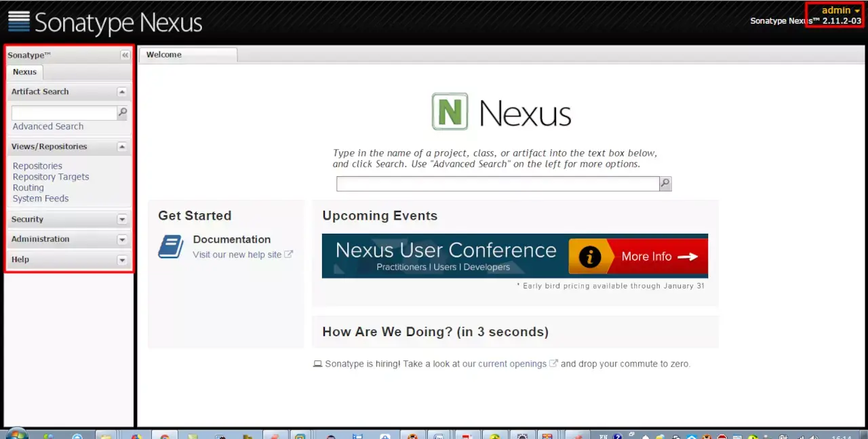
Task: Open System Feeds view
Action: click(41, 198)
